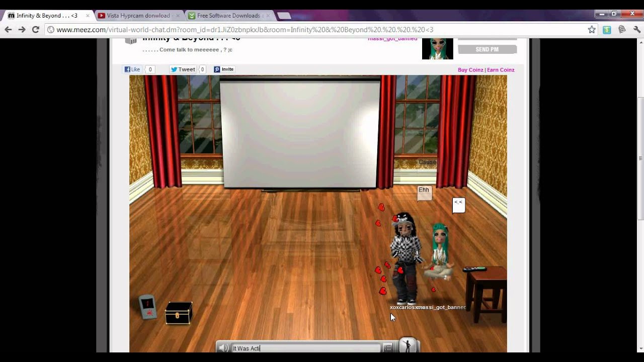Screen dimensions: 644x362
Task: Click scrollbar down arrow
Action: click(x=640, y=348)
